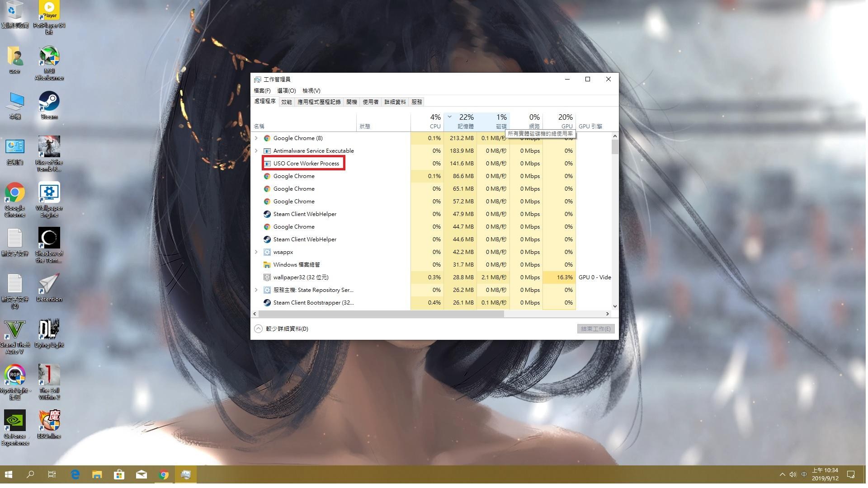
Task: Open Microsoft Store from the taskbar
Action: 119,474
